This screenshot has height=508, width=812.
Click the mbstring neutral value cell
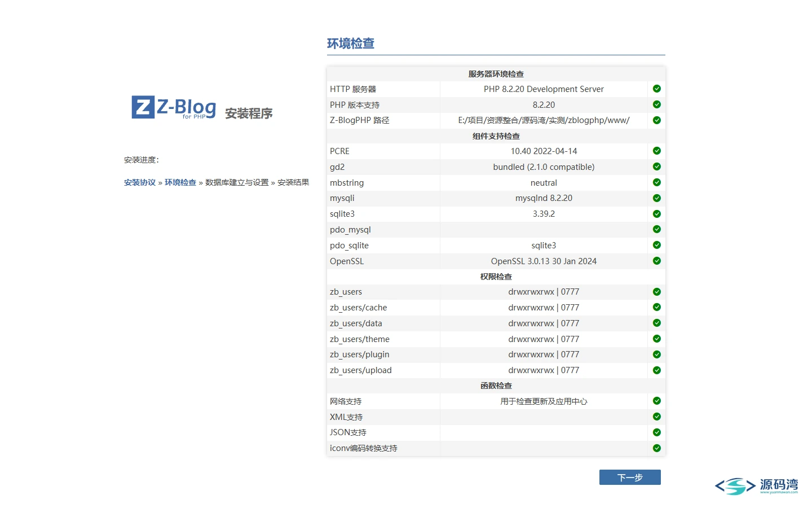coord(544,183)
